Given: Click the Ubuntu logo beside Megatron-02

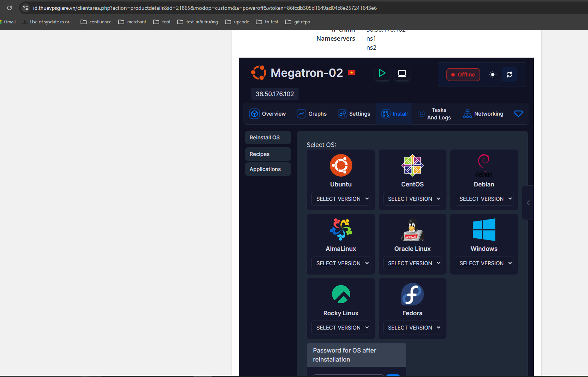Looking at the screenshot, I should (259, 73).
